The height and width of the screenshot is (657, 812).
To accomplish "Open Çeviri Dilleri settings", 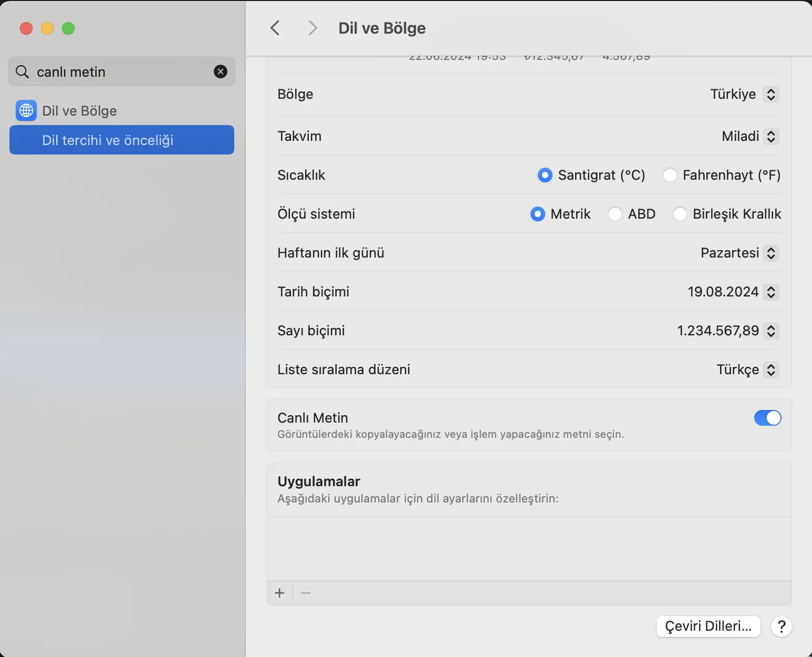I will [708, 626].
